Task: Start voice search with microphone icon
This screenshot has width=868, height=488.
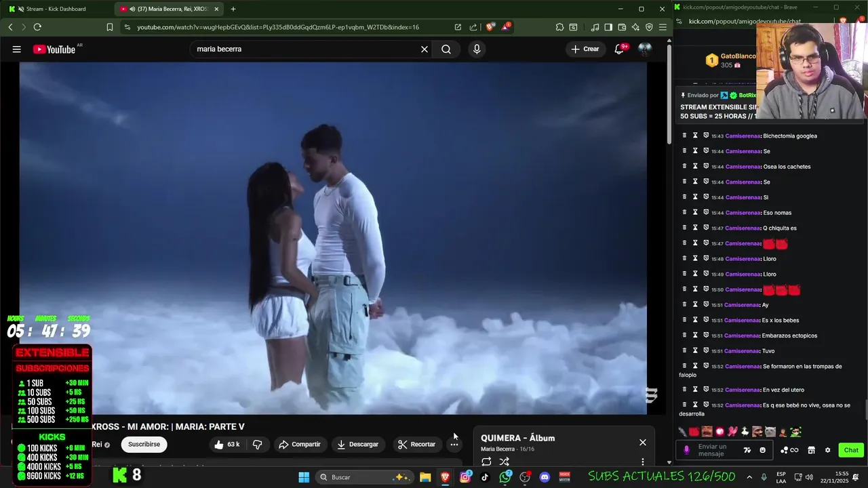Action: coord(477,49)
